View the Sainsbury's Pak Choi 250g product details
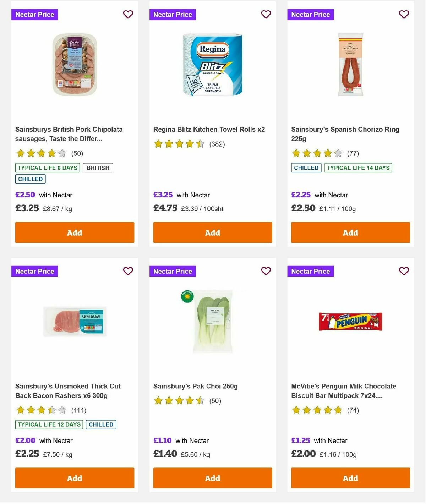 [195, 386]
